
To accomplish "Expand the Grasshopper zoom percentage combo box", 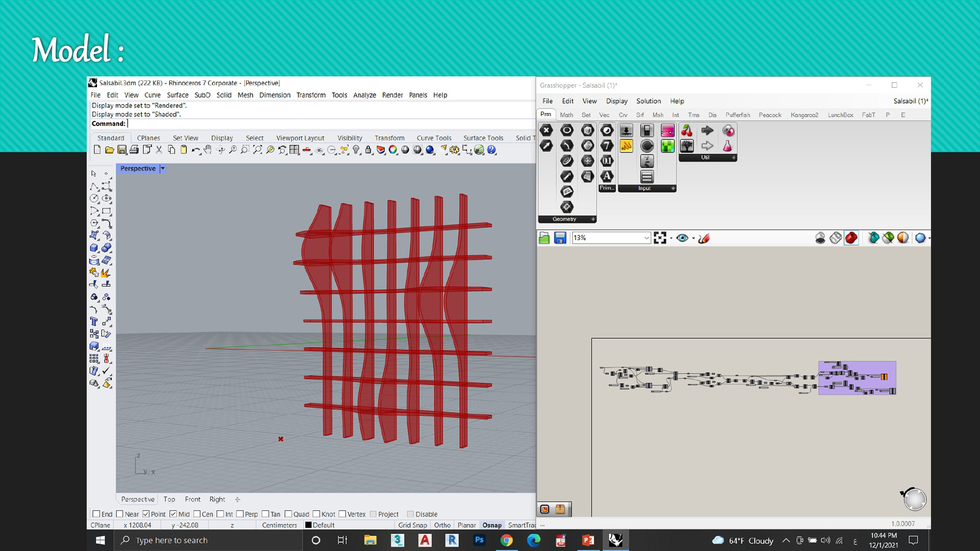I will [x=646, y=238].
